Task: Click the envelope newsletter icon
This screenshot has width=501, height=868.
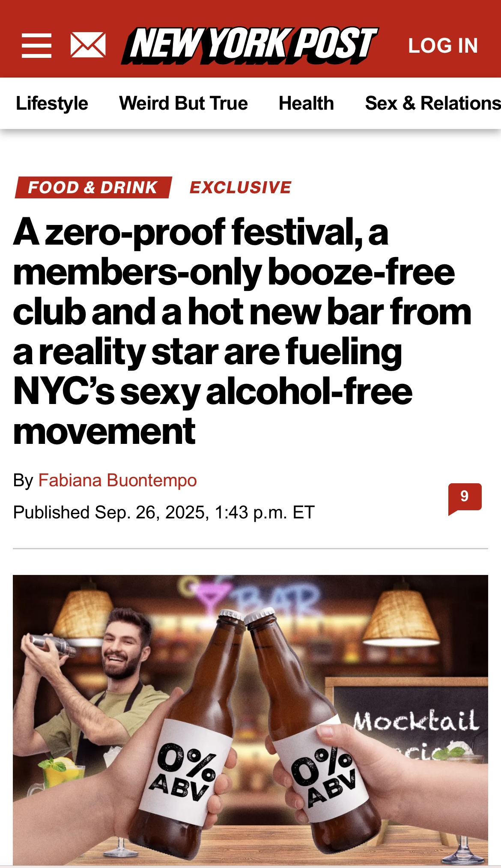Action: [x=88, y=45]
